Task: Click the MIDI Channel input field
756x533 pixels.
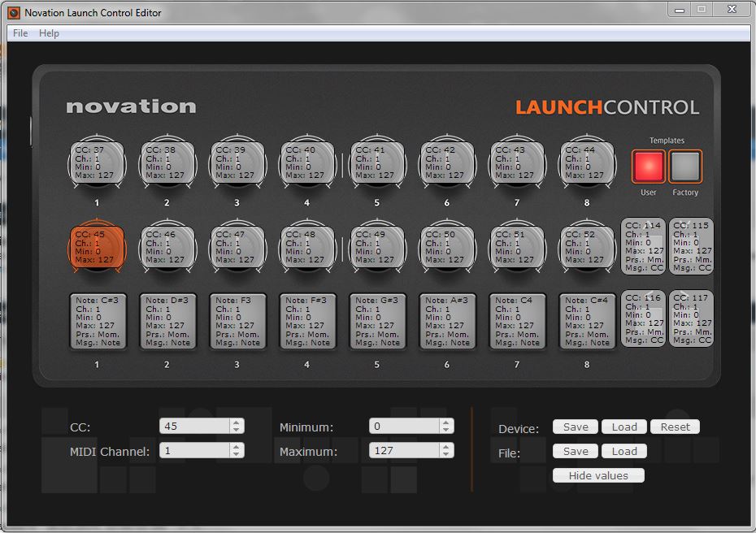Action: coord(195,451)
